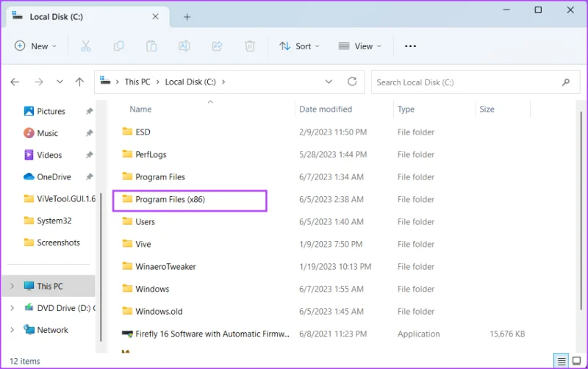Select the PerfLogs folder
This screenshot has width=588, height=369.
click(144, 154)
